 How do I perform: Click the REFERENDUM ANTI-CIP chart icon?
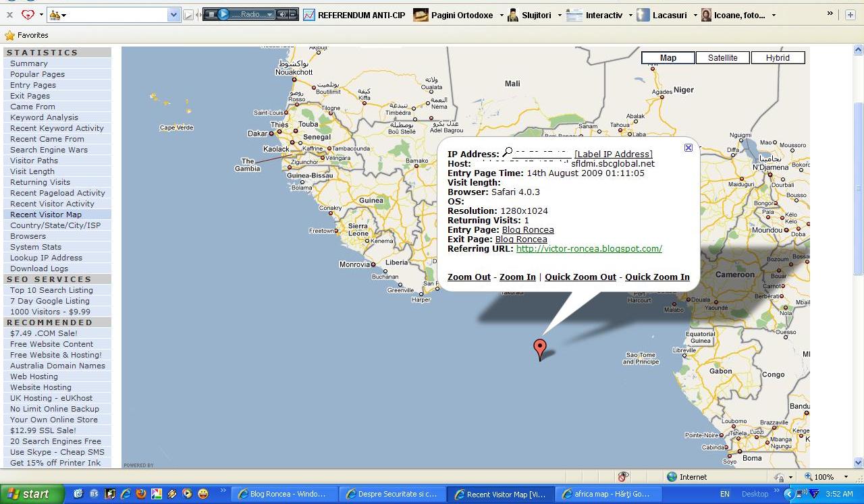309,15
